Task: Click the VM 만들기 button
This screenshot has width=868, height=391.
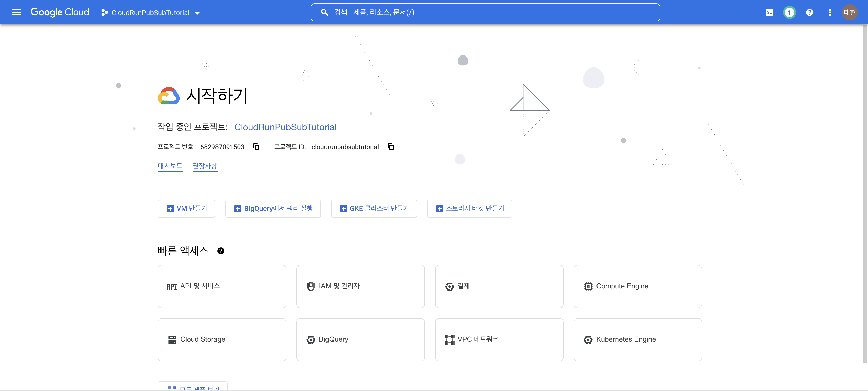Action: point(186,208)
